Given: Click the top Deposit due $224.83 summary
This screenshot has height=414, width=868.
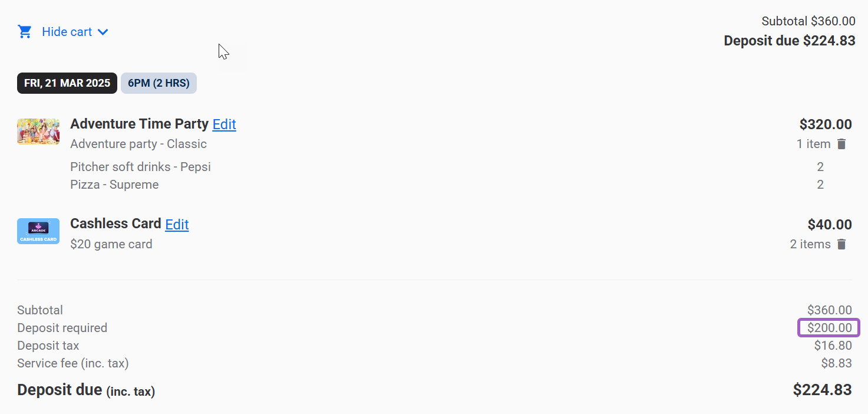Looking at the screenshot, I should pos(790,41).
